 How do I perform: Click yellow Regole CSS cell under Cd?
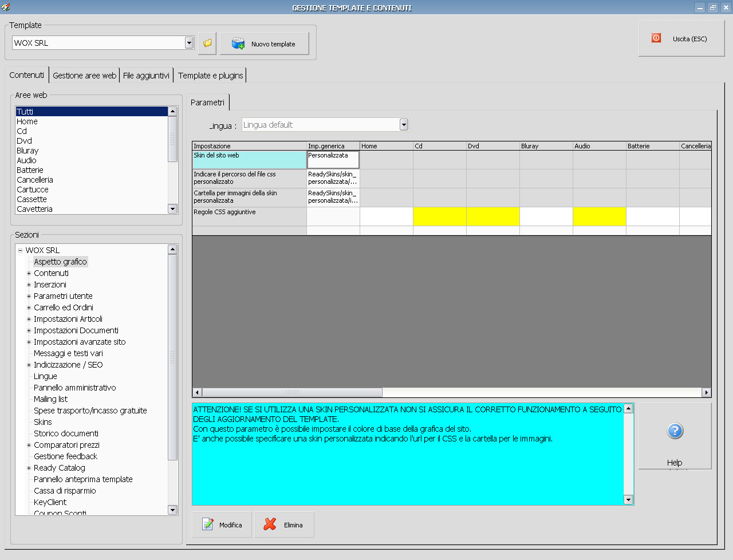point(439,216)
